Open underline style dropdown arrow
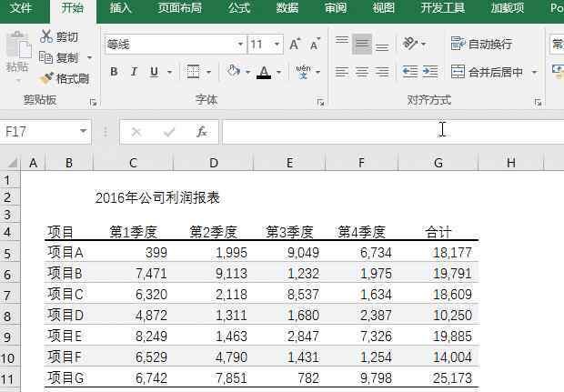 [x=169, y=72]
